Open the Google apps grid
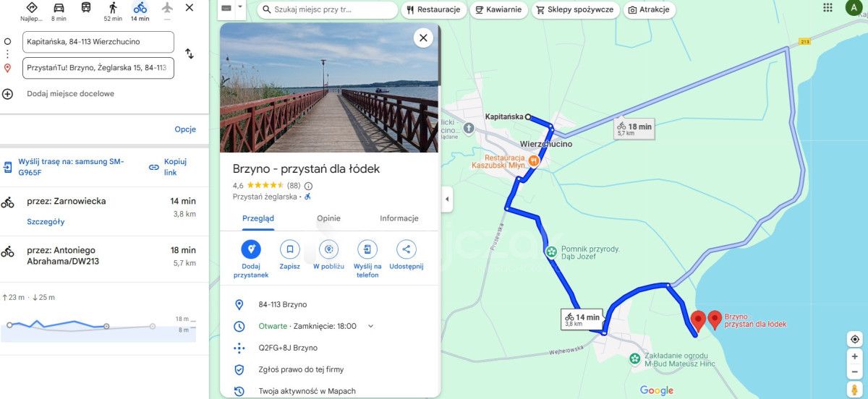868x399 pixels. point(827,7)
